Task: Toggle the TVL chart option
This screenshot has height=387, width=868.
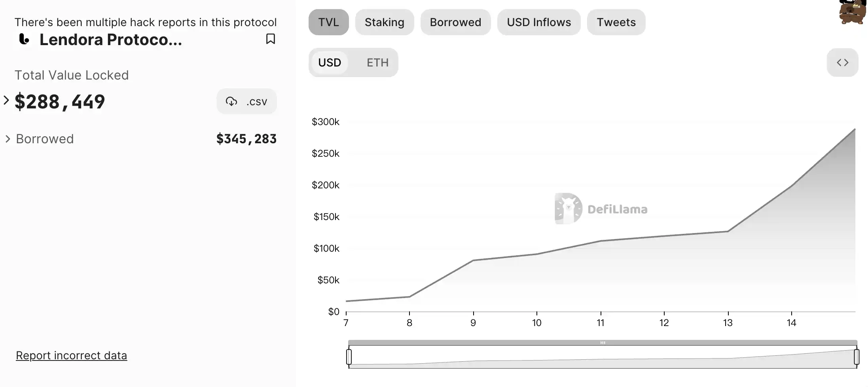Action: [x=328, y=22]
